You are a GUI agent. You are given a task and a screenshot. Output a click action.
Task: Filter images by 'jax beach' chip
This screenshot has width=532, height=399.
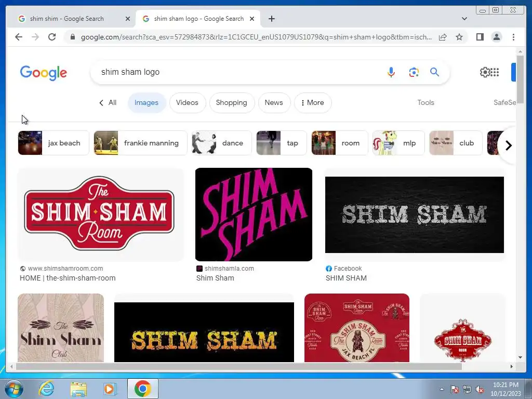point(54,143)
